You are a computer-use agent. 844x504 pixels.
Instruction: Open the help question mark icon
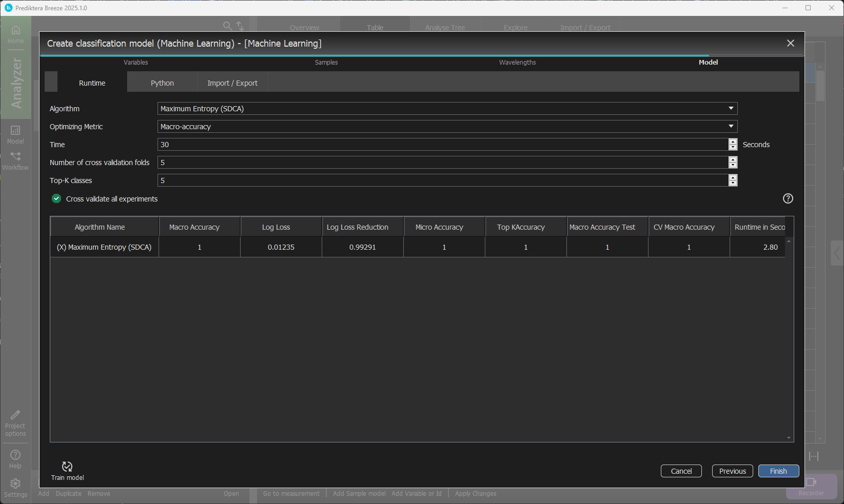pyautogui.click(x=788, y=198)
